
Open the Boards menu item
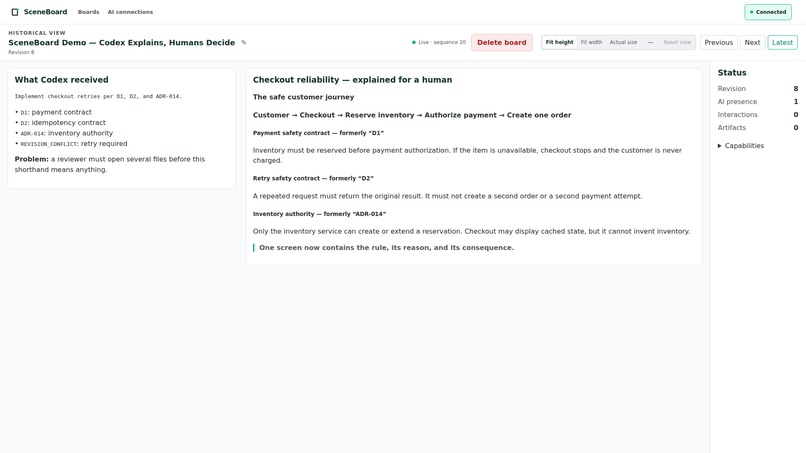(x=88, y=12)
